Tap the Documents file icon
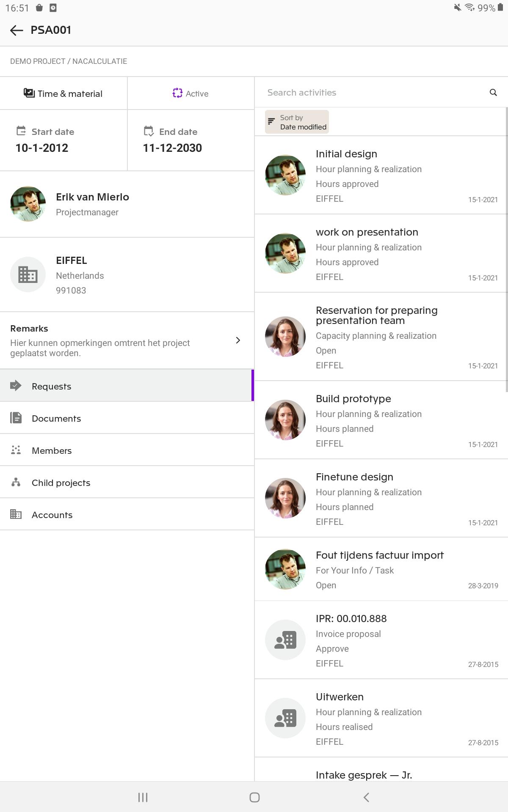Image resolution: width=508 pixels, height=812 pixels. 16,418
